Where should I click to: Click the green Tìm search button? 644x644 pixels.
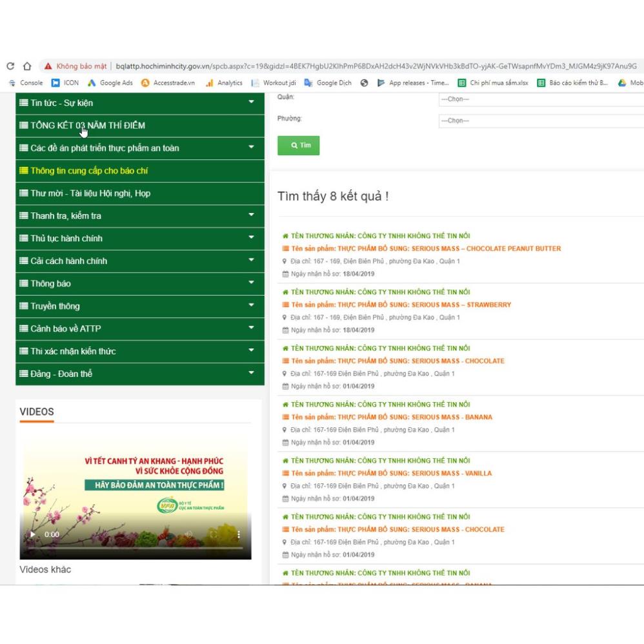coord(298,145)
